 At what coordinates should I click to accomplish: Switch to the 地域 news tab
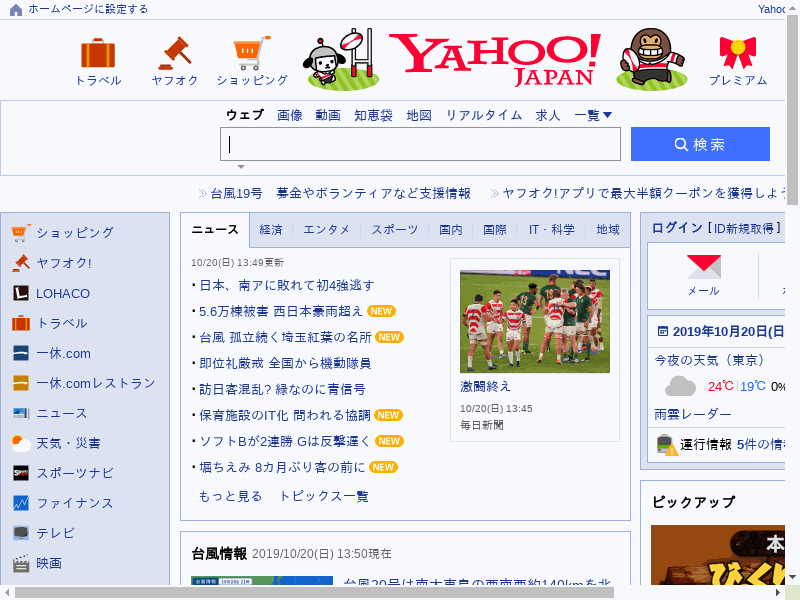pyautogui.click(x=608, y=230)
